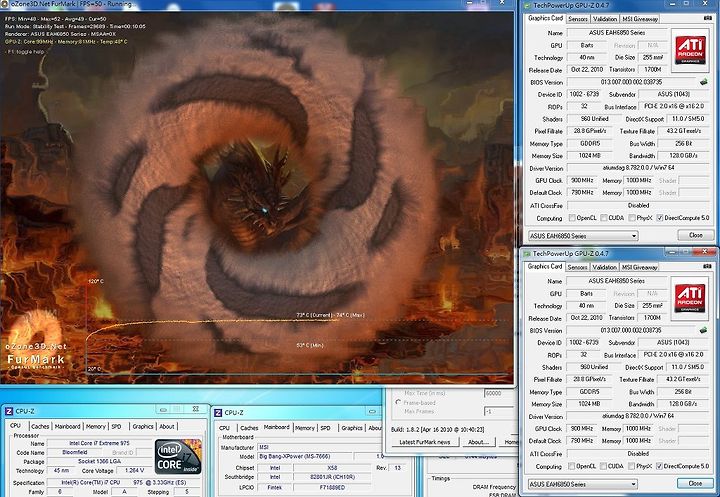Click the Z title icon of left CPU-Z window
Viewport: 720px width, 497px height.
click(9, 411)
